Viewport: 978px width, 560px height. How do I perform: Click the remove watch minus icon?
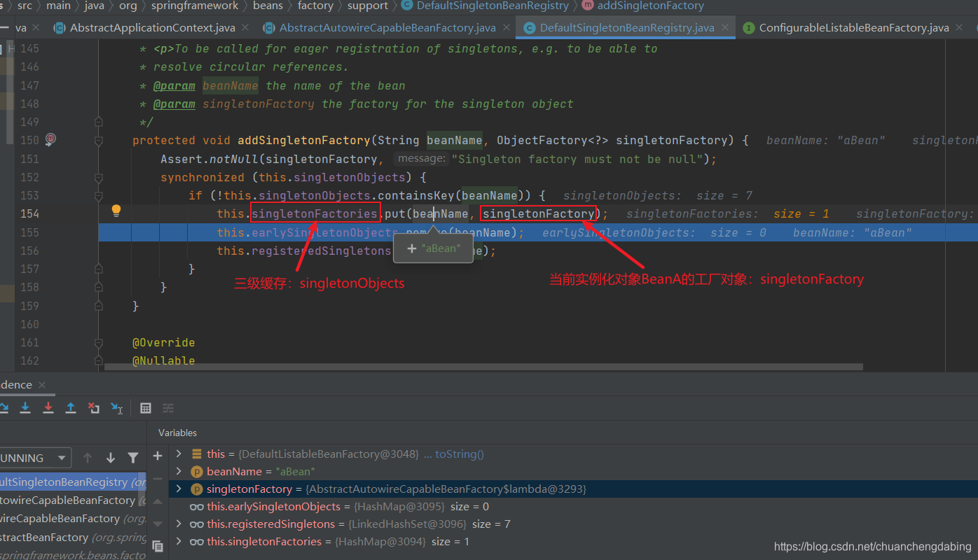158,479
